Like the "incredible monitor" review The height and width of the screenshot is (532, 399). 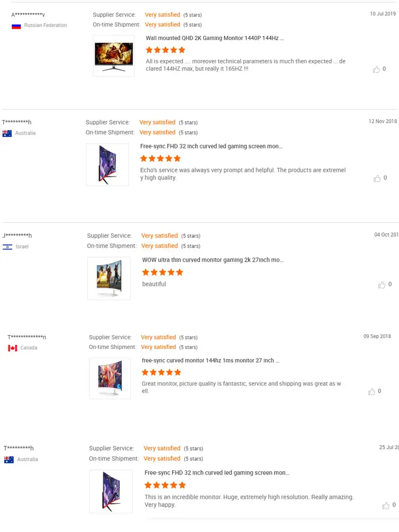point(386,505)
